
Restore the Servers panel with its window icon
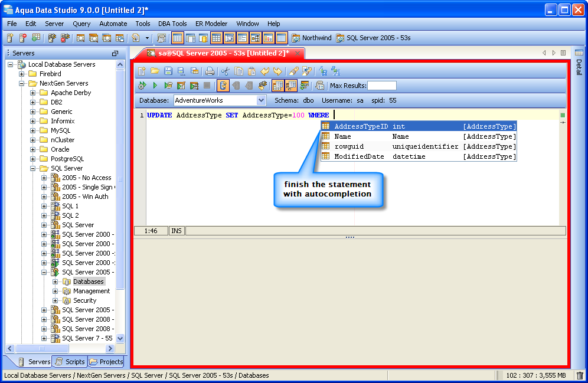pos(115,53)
